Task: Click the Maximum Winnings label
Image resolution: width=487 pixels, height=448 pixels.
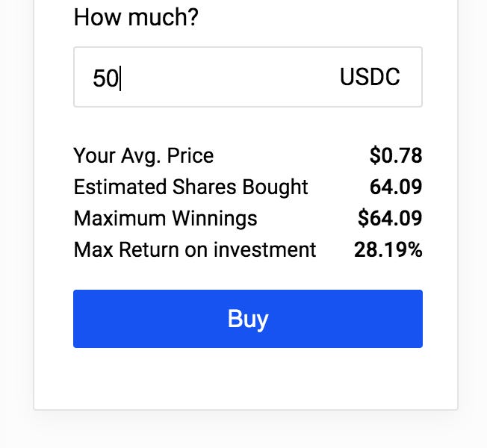Action: click(x=165, y=218)
